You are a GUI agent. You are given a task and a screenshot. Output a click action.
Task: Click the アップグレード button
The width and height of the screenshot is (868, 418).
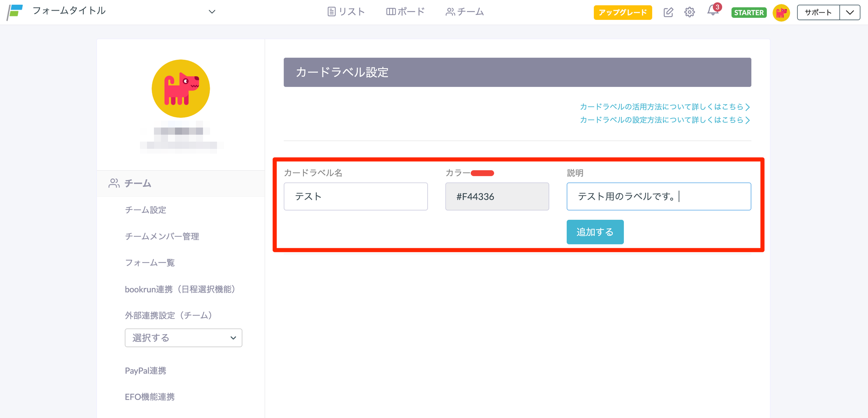click(622, 13)
